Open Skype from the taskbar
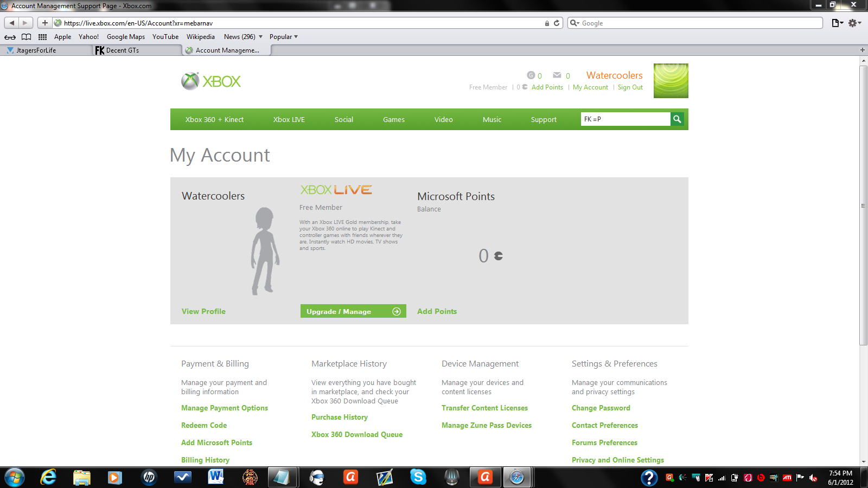 click(x=418, y=478)
